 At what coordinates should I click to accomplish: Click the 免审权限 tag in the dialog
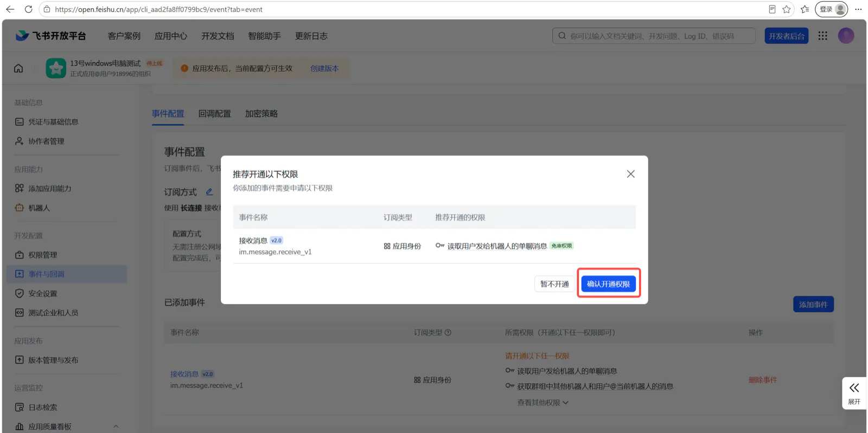pos(561,246)
